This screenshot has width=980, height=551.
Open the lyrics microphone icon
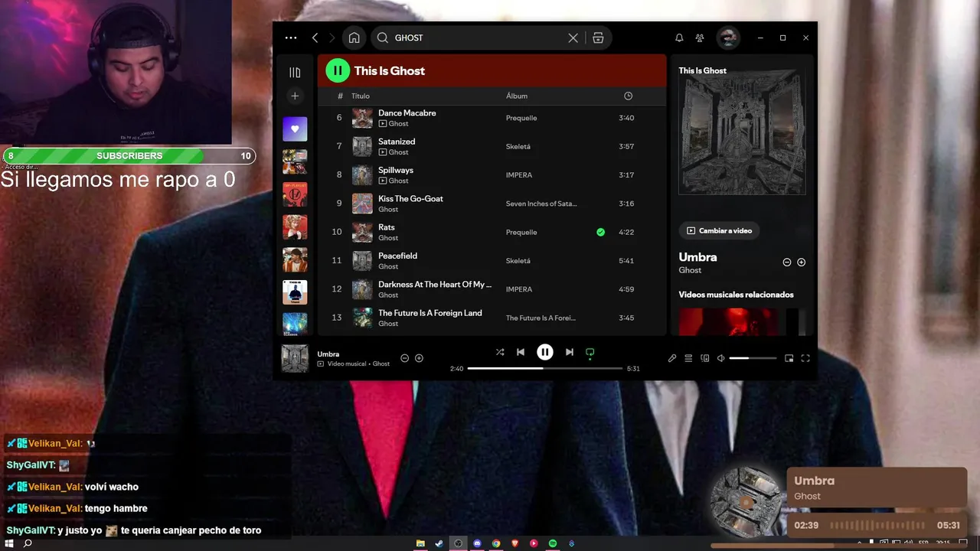pos(672,358)
